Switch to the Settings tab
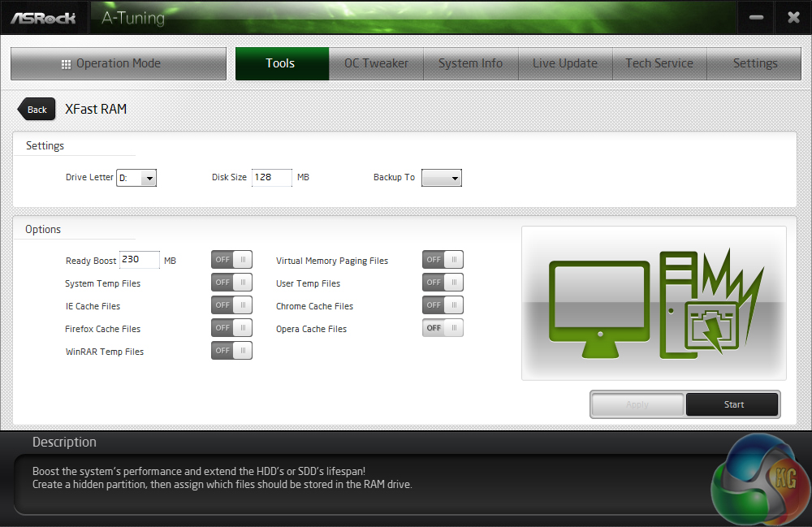Image resolution: width=812 pixels, height=527 pixels. pos(754,63)
